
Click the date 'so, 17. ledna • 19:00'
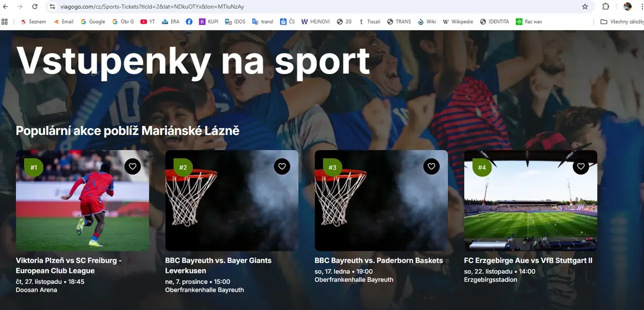pos(343,271)
